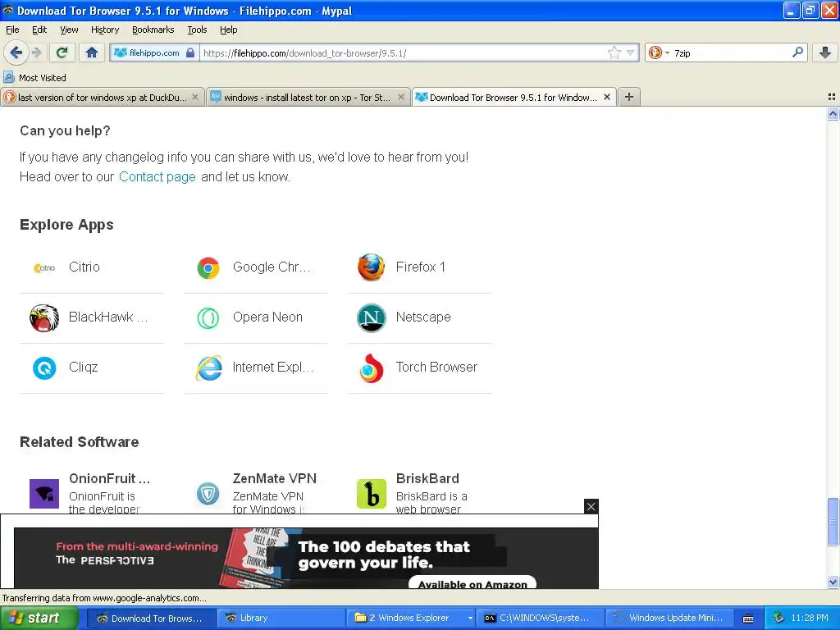Open the home page via house icon
This screenshot has width=840, height=630.
[x=92, y=52]
